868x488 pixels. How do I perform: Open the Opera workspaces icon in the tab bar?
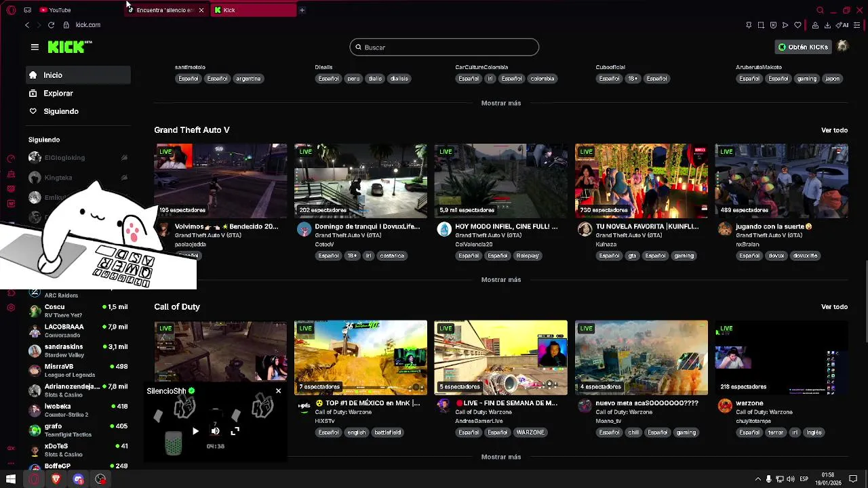27,10
